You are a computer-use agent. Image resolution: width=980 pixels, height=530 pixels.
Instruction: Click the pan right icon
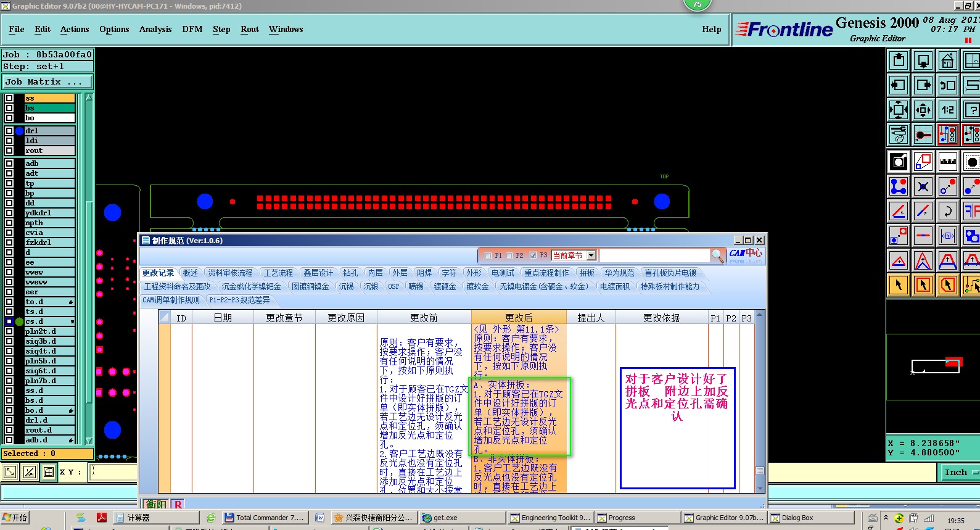pos(923,85)
